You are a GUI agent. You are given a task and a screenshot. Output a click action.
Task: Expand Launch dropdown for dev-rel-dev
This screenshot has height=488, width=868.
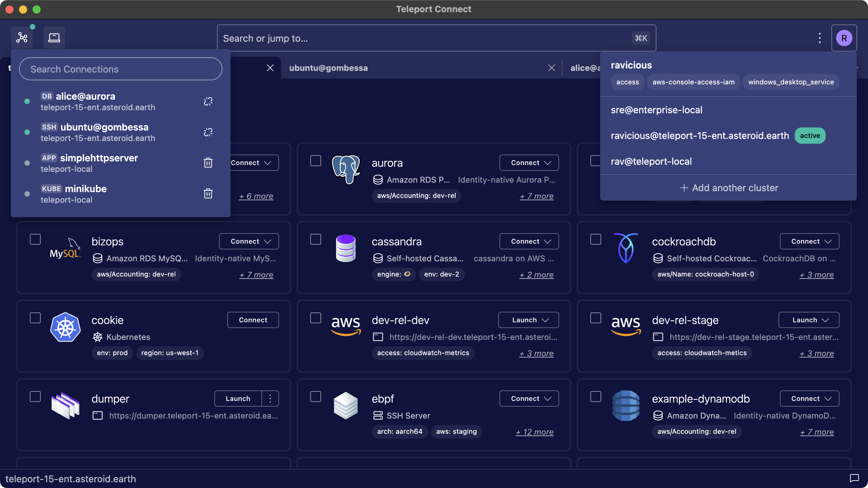[544, 320]
